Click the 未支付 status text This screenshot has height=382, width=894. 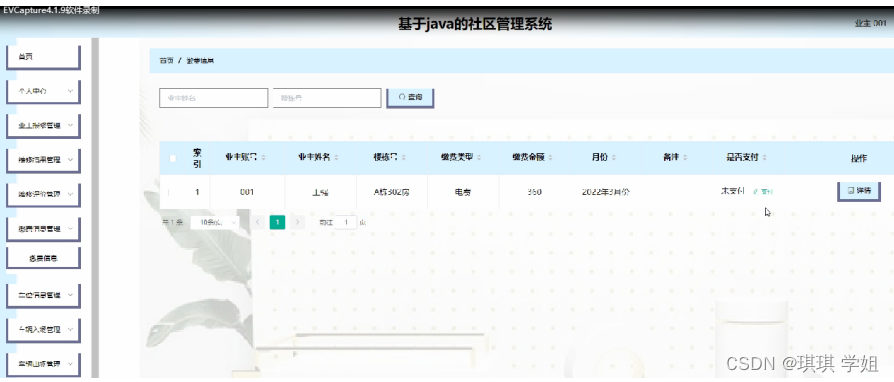click(x=733, y=192)
